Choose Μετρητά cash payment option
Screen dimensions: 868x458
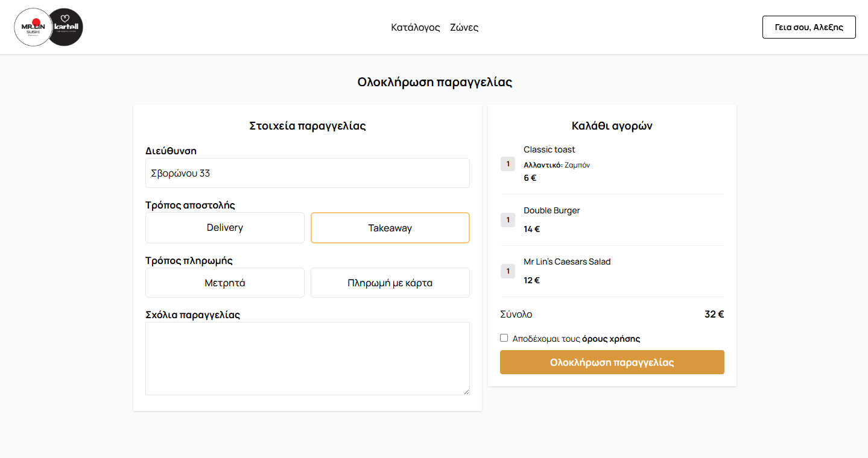(225, 283)
